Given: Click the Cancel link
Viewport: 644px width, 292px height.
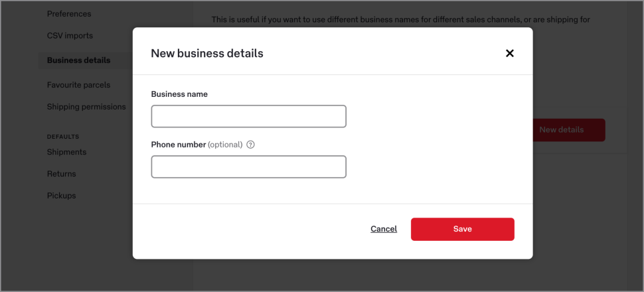Looking at the screenshot, I should point(384,229).
